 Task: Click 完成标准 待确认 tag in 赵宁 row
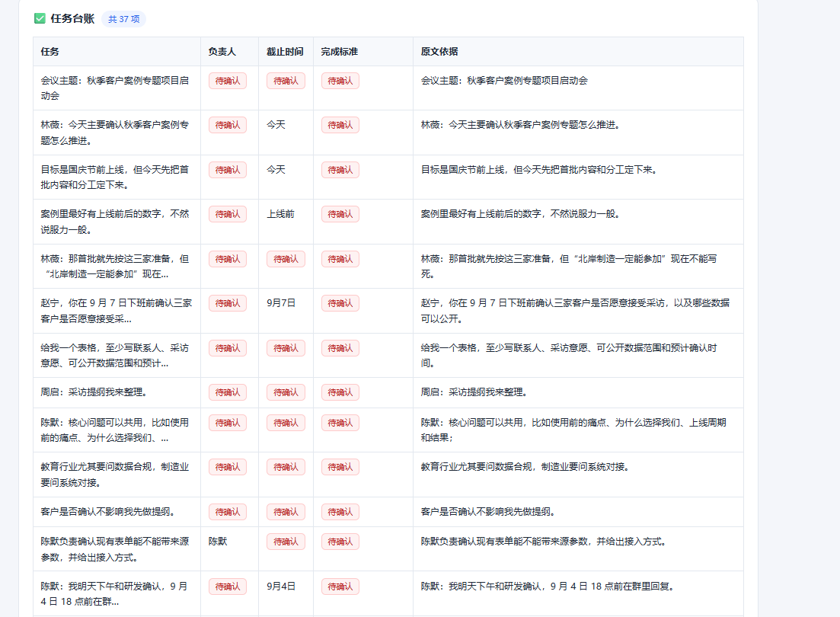[340, 303]
